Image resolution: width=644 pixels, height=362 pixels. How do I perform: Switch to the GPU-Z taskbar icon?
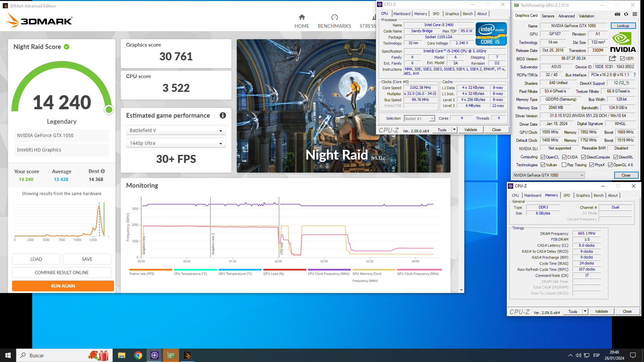171,355
